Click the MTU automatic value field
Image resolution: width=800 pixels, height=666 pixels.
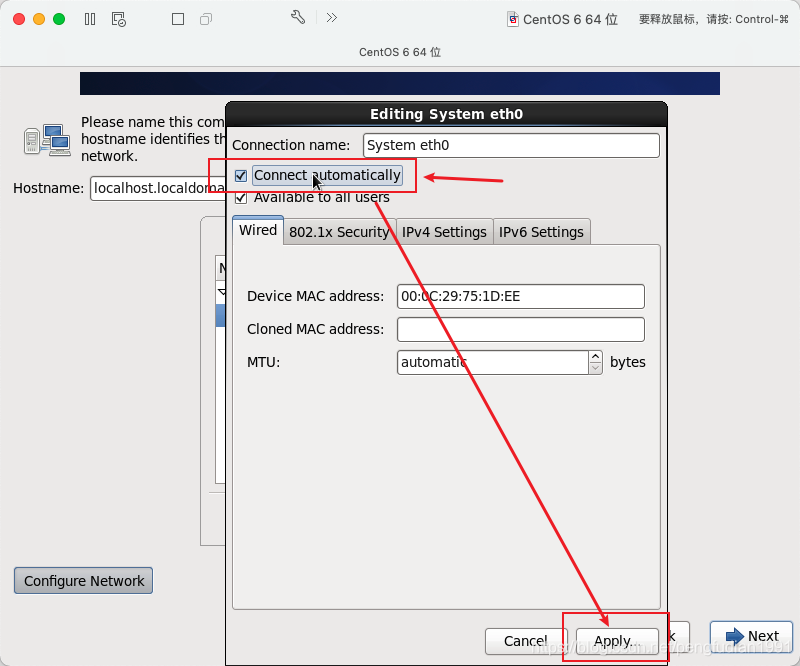(x=492, y=362)
